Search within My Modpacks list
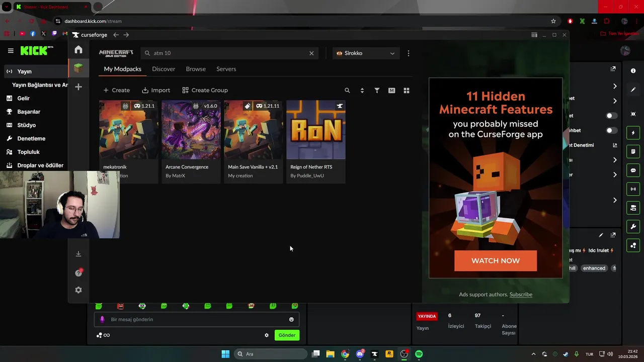Viewport: 644px width, 362px height. (347, 90)
